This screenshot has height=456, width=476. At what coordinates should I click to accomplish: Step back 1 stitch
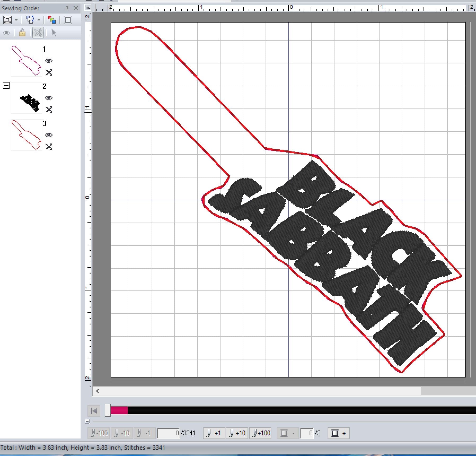[x=145, y=433]
